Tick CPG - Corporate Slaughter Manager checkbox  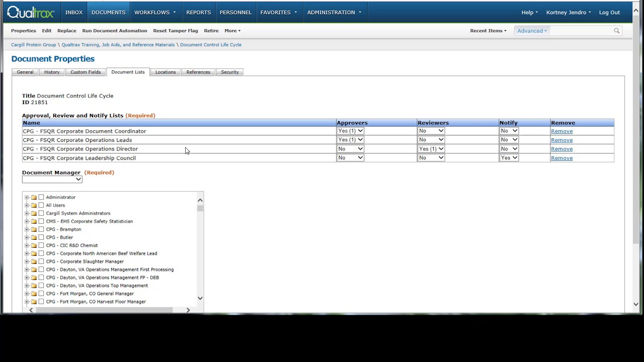tap(41, 261)
